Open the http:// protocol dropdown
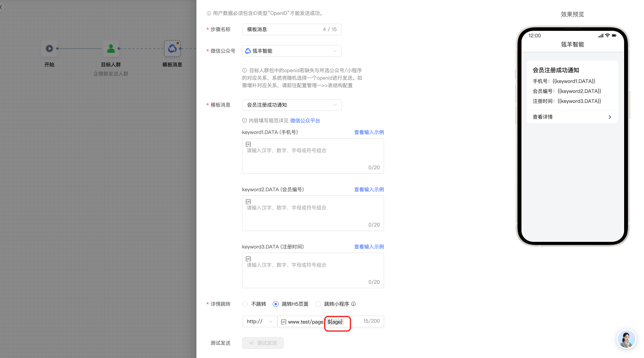Viewport: 644px width, 358px height. click(x=259, y=321)
